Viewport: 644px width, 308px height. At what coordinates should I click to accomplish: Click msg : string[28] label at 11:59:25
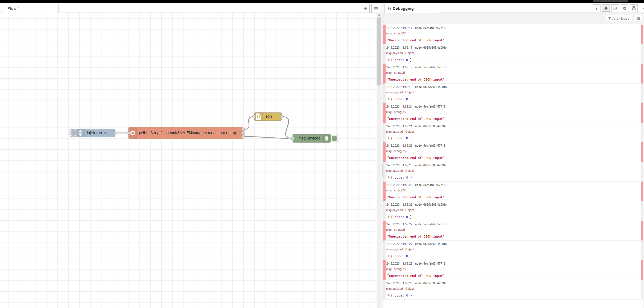[x=396, y=190]
